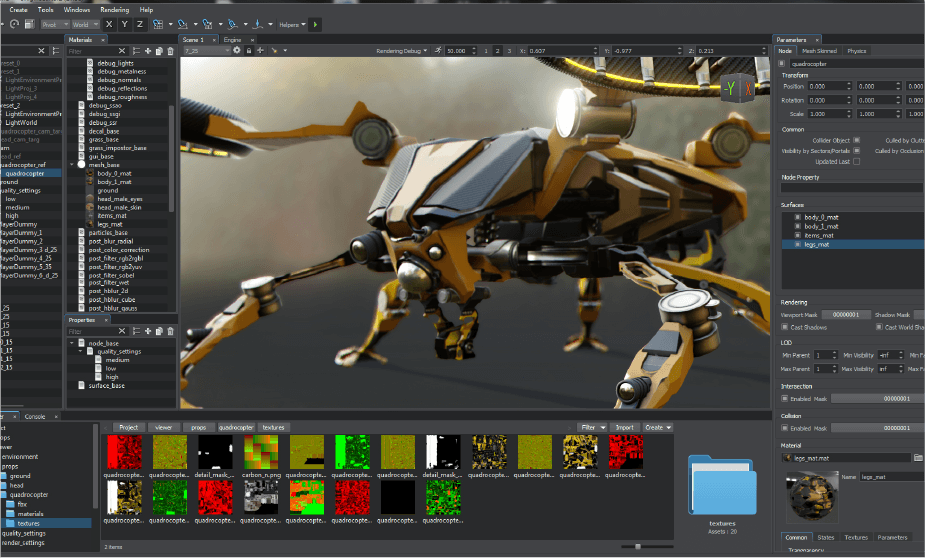This screenshot has height=558, width=925.
Task: Toggle the Cast Shadows checkbox
Action: tap(785, 327)
